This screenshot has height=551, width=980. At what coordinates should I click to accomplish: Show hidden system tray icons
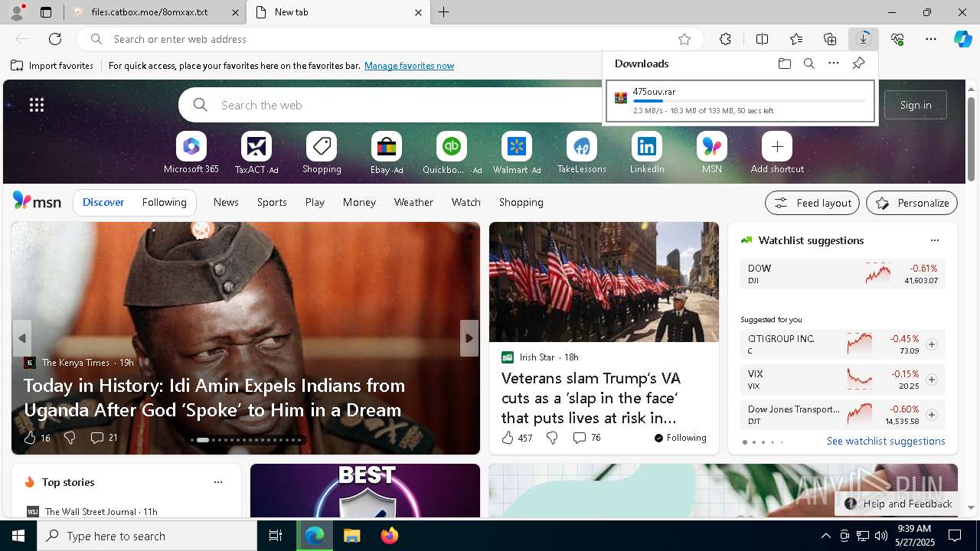tap(825, 536)
